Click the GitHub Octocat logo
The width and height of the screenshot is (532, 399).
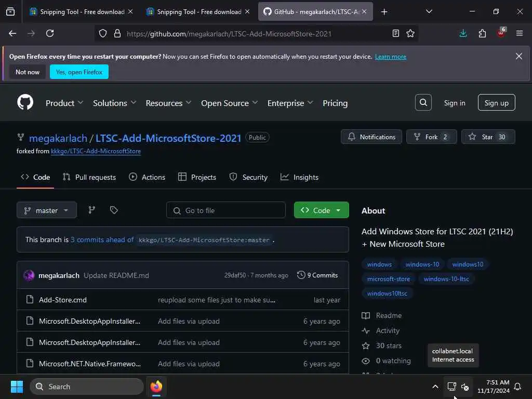click(x=25, y=102)
